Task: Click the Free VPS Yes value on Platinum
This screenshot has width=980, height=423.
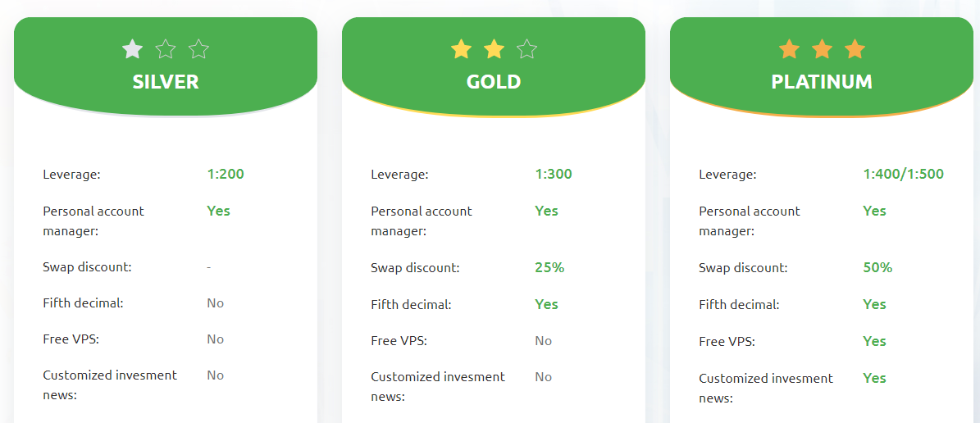Action: tap(875, 341)
